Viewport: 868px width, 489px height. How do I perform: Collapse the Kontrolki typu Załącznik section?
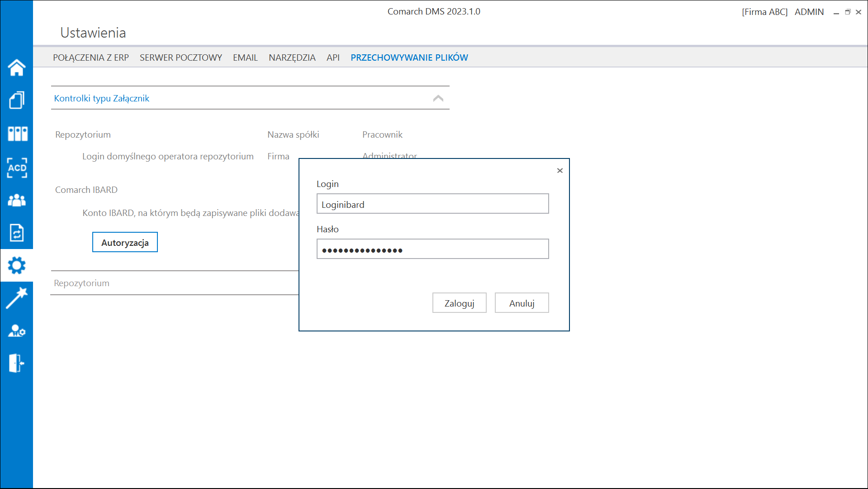click(438, 97)
